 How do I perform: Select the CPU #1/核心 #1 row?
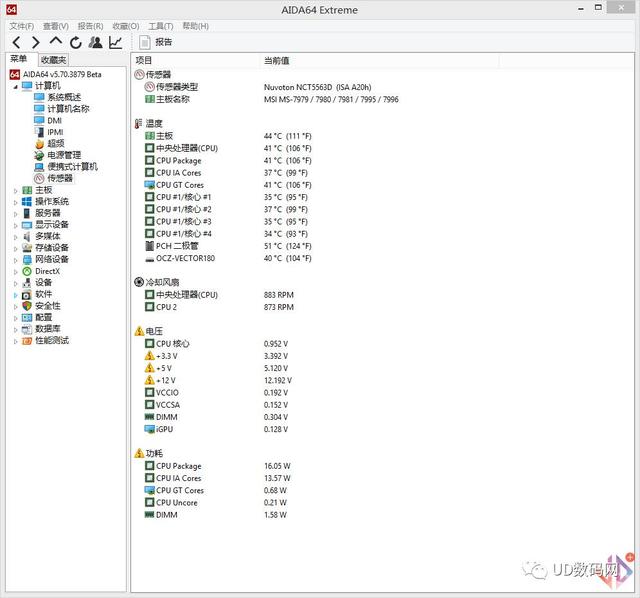[228, 197]
